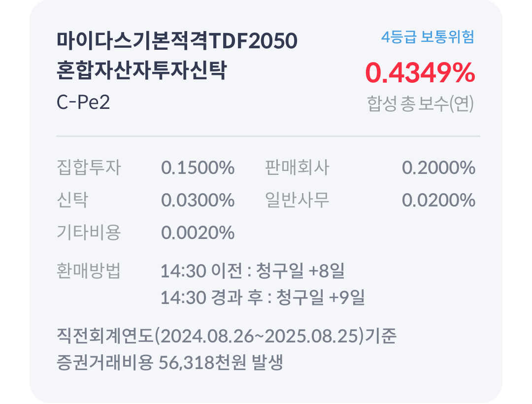Click the 0.0200% general admin fee value
Viewport: 532px width, 404px height.
click(x=438, y=200)
